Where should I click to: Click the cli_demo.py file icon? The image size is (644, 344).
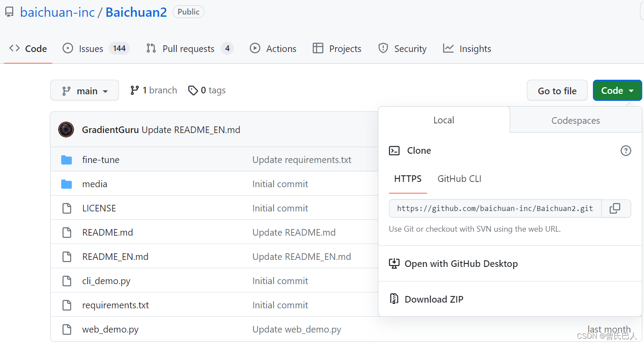tap(67, 281)
